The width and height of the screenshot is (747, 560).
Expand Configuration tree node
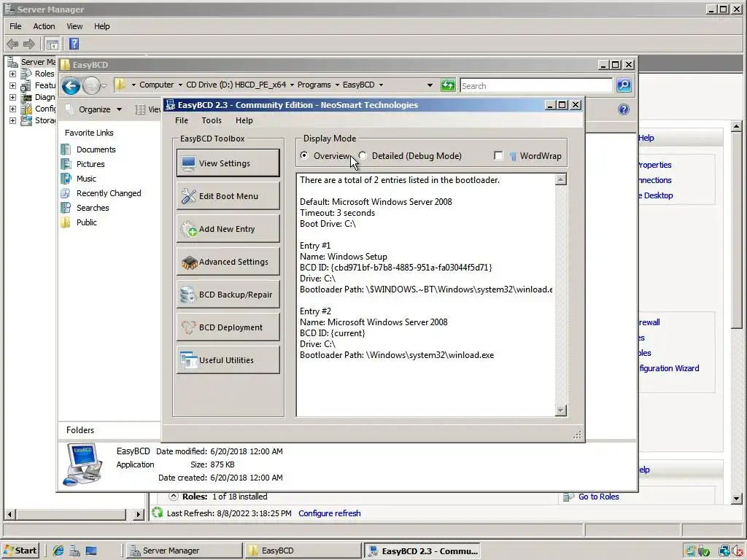click(x=13, y=109)
